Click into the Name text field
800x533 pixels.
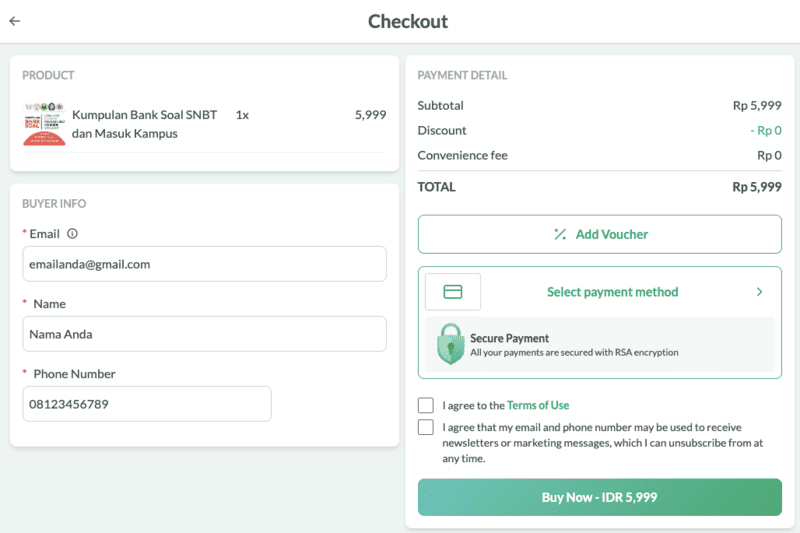204,334
